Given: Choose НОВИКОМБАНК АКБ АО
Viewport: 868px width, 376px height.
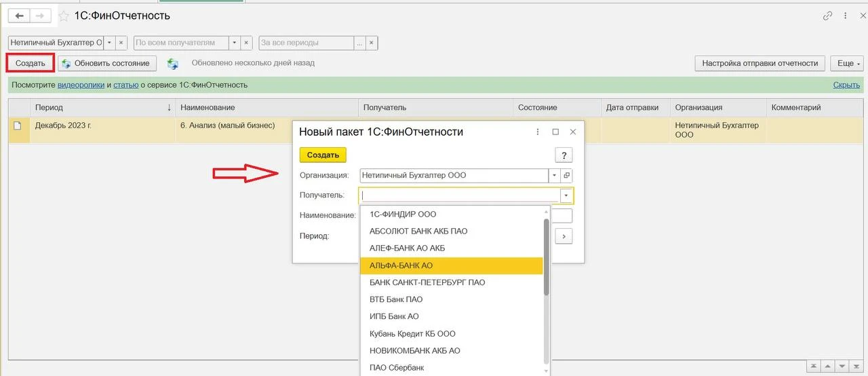Looking at the screenshot, I should click(x=452, y=351).
